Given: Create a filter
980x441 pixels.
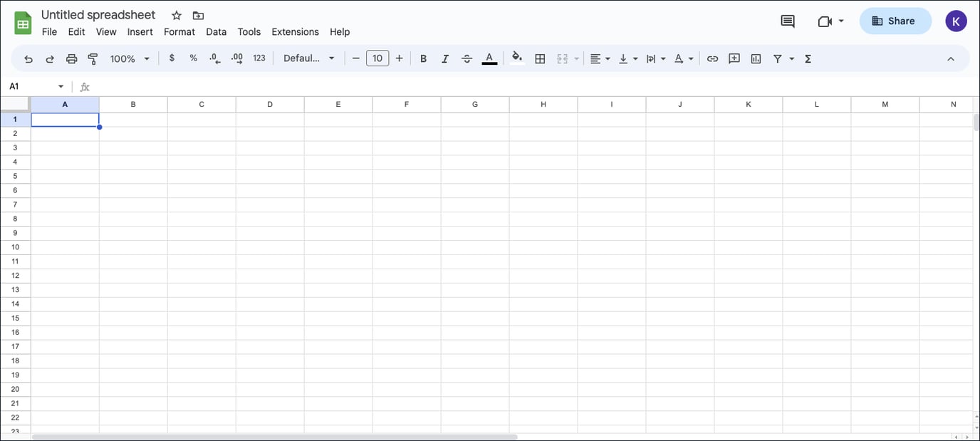Looking at the screenshot, I should click(778, 58).
